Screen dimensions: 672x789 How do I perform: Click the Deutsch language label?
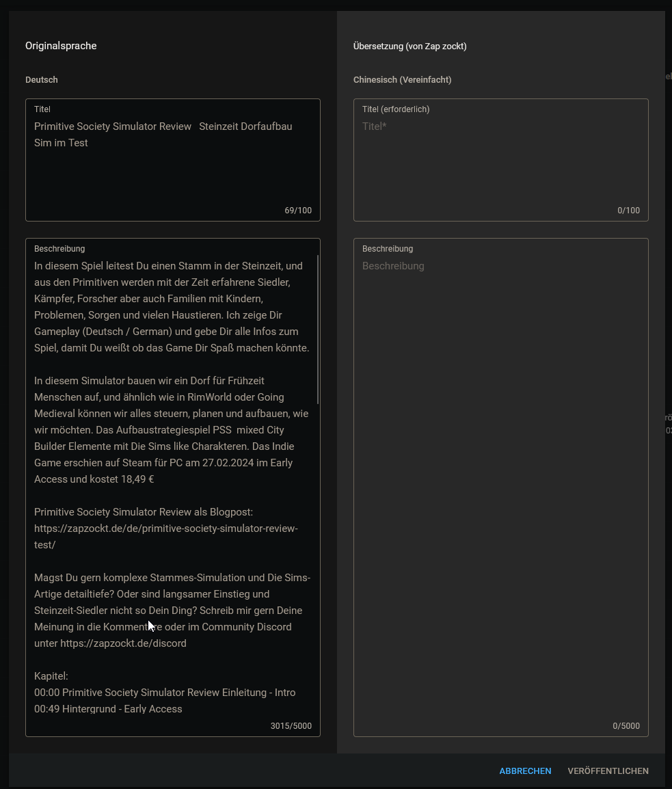(x=42, y=79)
